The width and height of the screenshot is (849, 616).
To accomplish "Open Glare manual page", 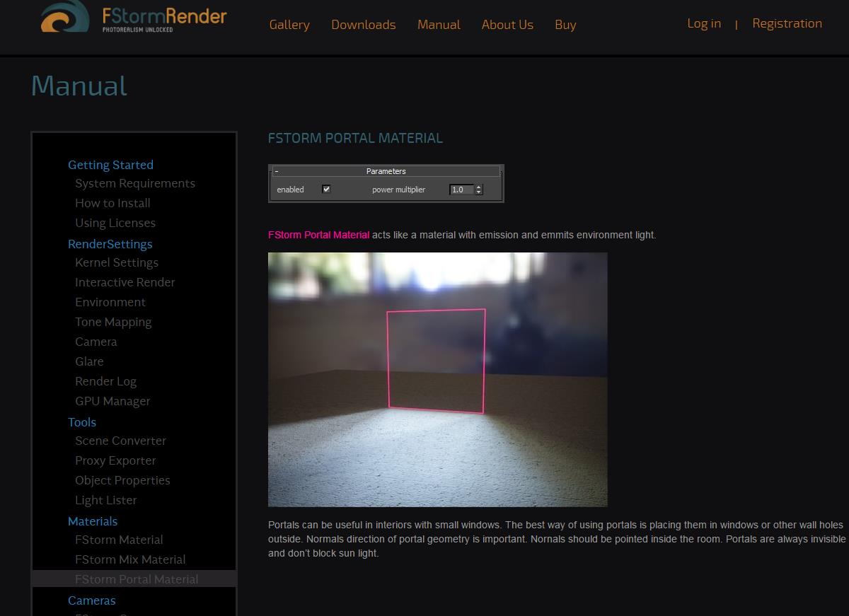I will pos(89,361).
